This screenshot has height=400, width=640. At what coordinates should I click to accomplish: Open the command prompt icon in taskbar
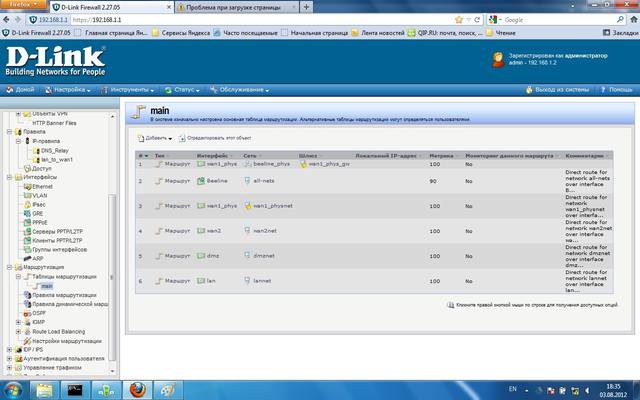(75, 390)
